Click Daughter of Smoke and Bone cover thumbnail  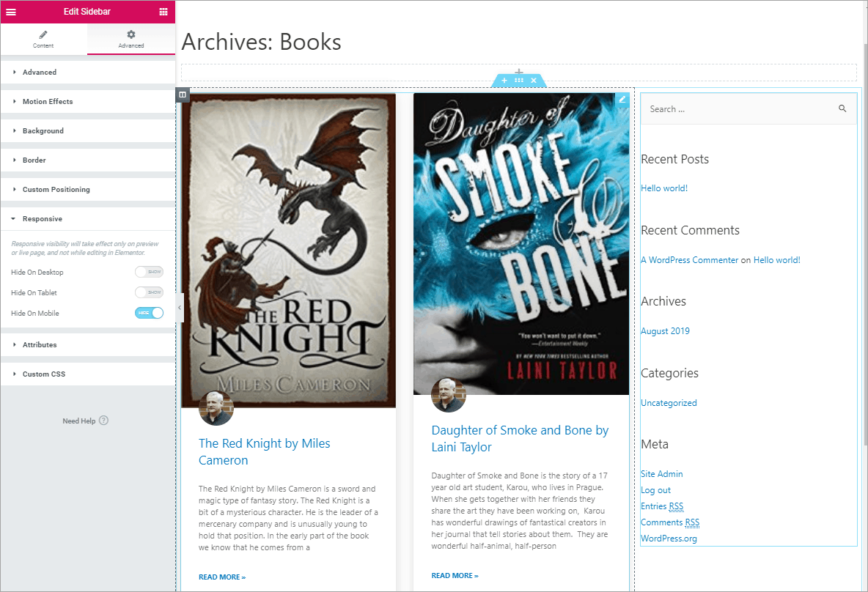coord(521,243)
